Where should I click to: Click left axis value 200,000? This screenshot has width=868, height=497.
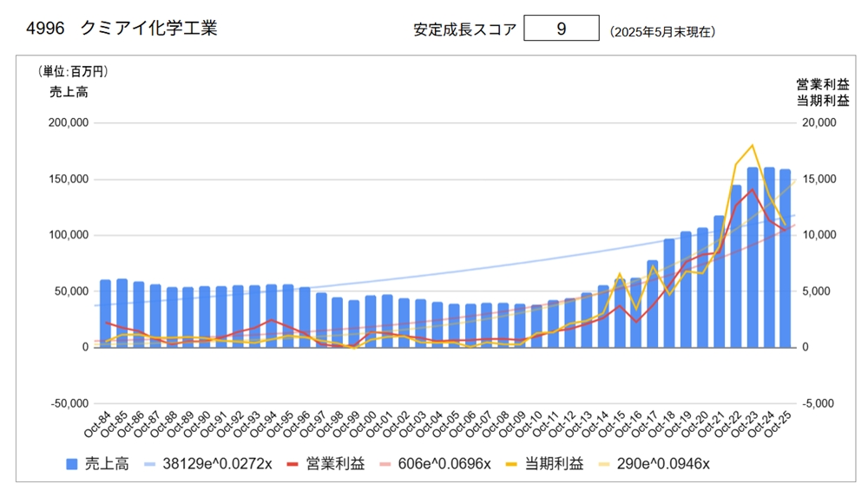(69, 123)
